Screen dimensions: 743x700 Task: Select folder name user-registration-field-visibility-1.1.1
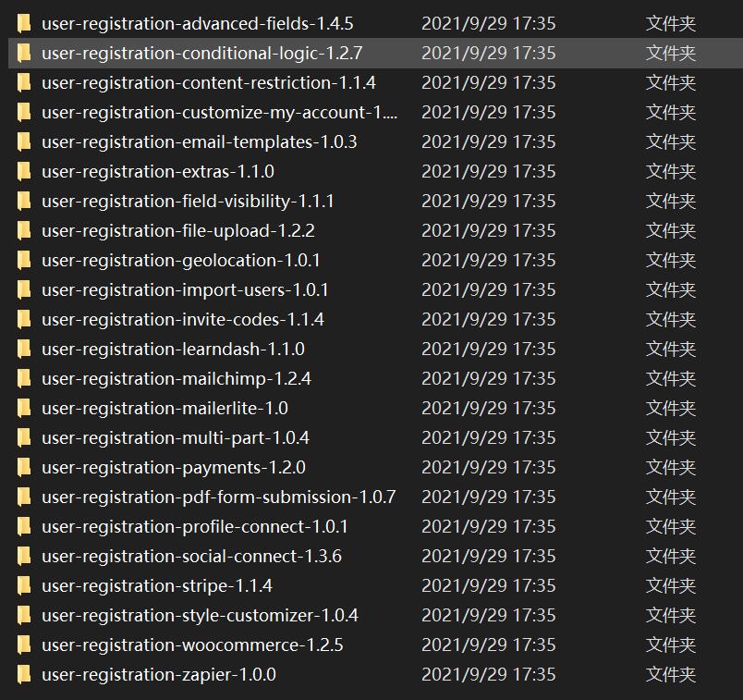tap(189, 201)
